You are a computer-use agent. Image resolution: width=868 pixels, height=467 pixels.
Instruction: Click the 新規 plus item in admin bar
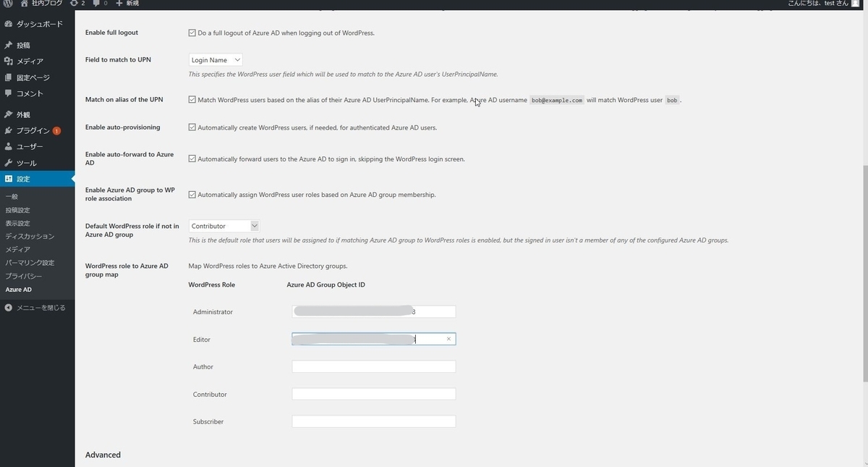127,4
